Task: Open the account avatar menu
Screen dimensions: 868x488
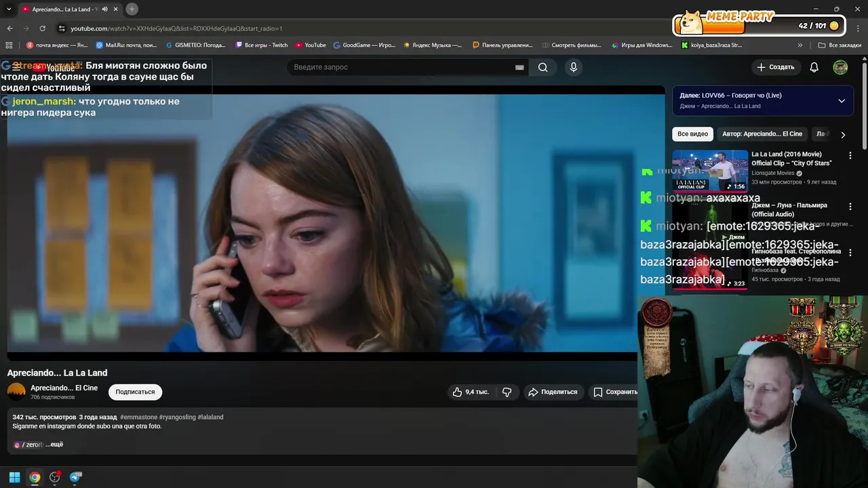Action: pos(840,67)
